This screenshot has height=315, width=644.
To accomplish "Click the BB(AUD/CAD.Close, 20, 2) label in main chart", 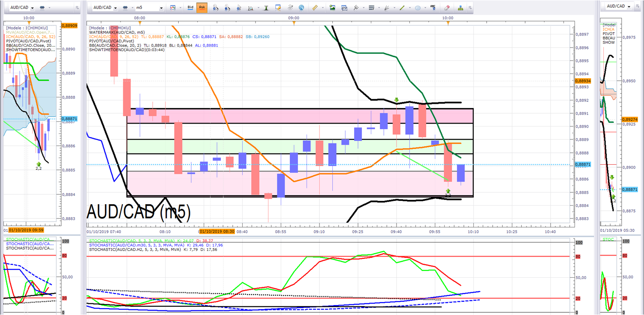I will (115, 45).
